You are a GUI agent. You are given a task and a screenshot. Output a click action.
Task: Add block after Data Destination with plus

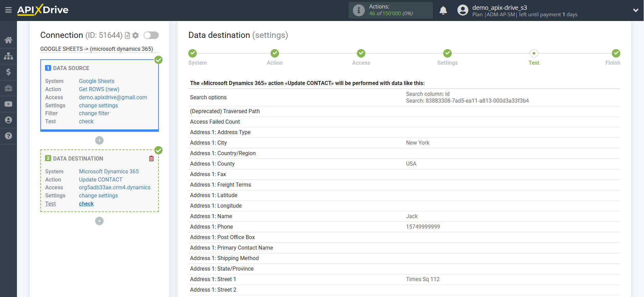(99, 221)
